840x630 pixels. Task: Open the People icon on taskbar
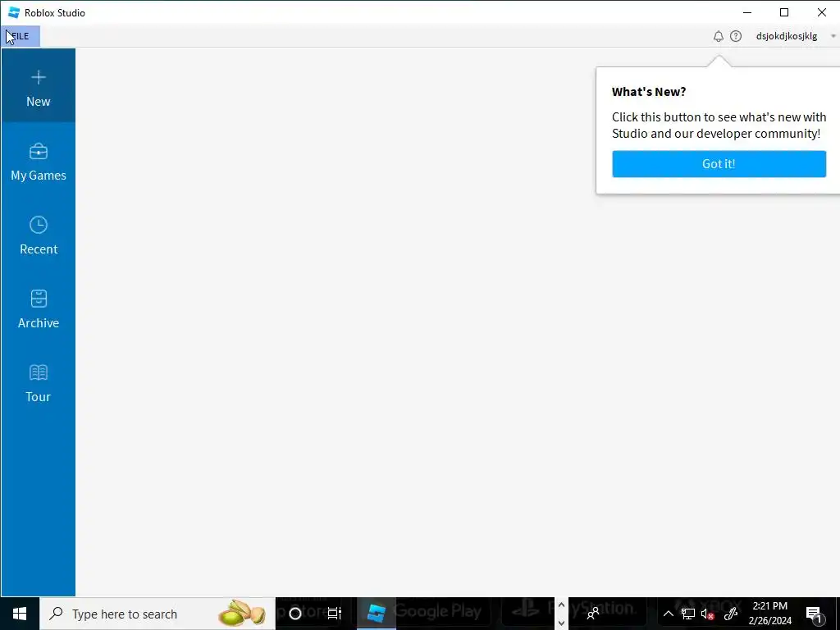(x=593, y=614)
